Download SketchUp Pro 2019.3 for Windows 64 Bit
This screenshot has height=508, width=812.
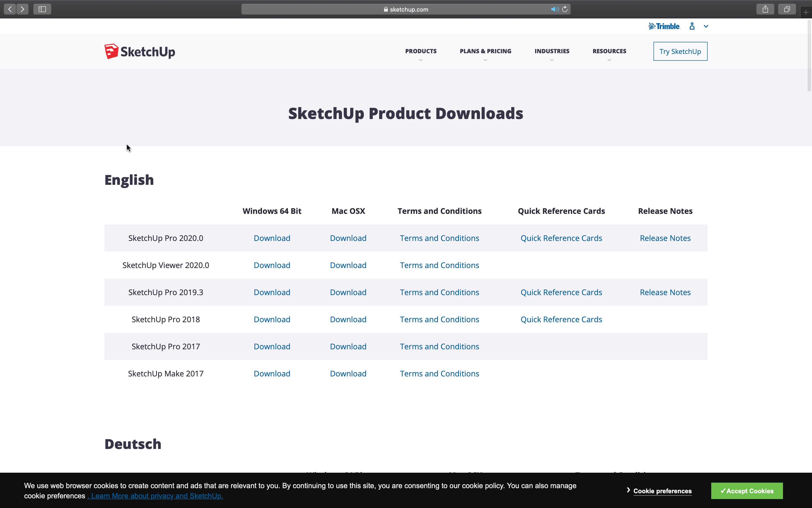(272, 292)
